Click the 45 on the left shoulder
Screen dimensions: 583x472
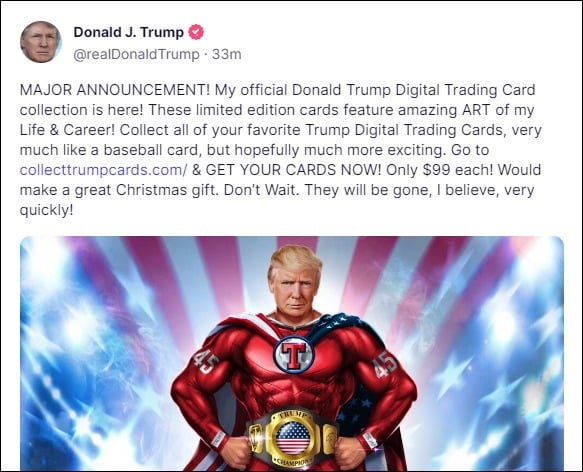click(x=205, y=361)
